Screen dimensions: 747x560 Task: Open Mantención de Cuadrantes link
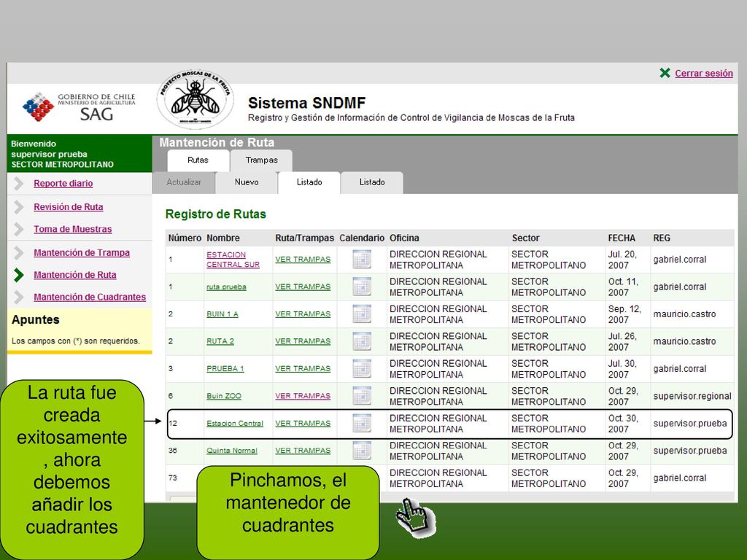point(90,297)
